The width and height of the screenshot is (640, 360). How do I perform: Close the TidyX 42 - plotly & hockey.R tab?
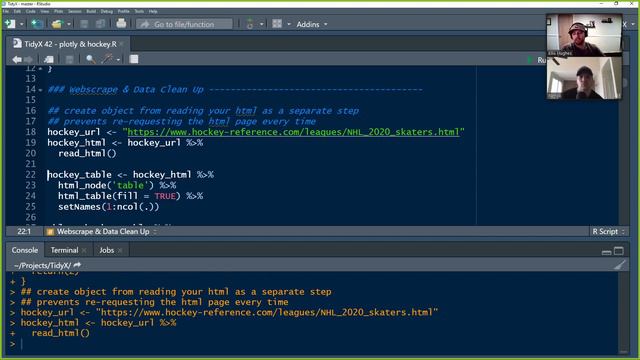point(122,44)
